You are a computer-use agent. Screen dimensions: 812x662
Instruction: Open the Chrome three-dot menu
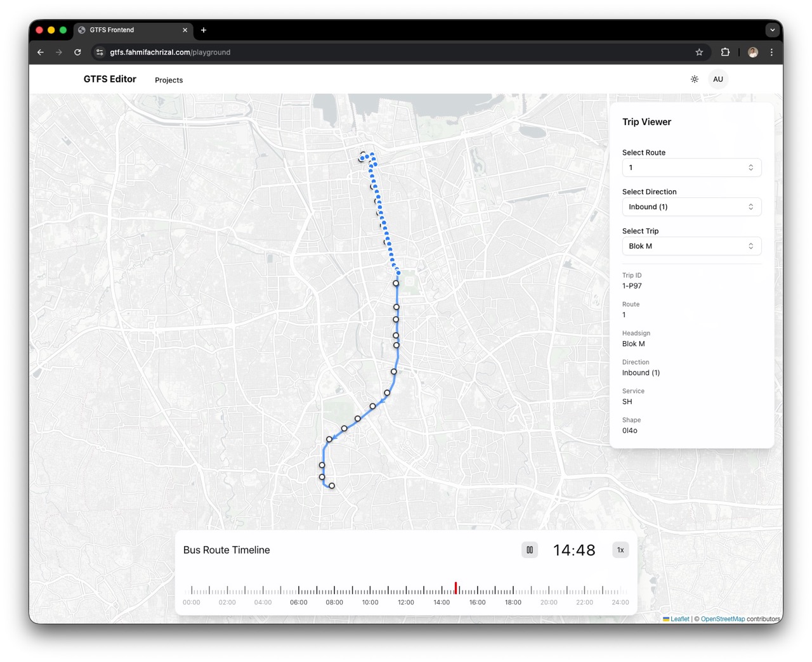[771, 52]
